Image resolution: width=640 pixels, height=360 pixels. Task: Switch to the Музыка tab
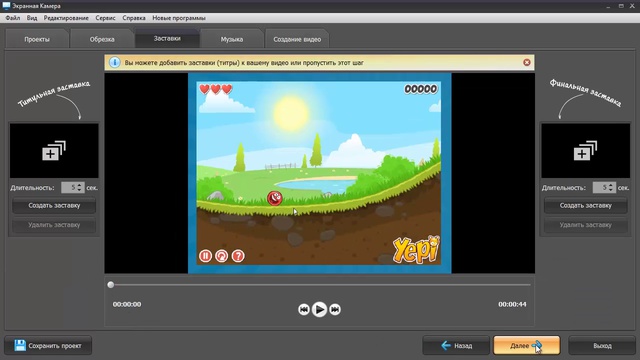[x=232, y=39]
